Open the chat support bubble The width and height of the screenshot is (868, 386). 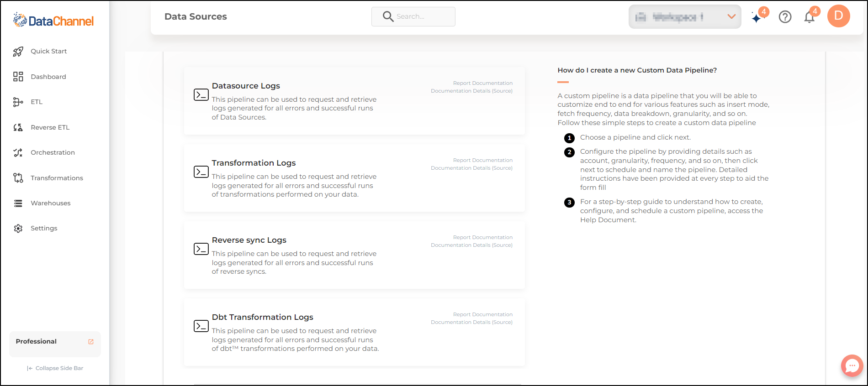(852, 365)
